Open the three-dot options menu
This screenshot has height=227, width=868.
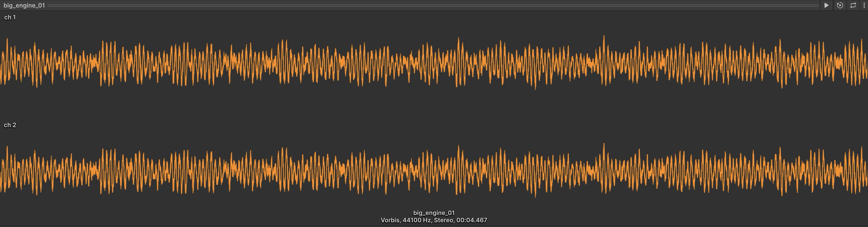[864, 5]
